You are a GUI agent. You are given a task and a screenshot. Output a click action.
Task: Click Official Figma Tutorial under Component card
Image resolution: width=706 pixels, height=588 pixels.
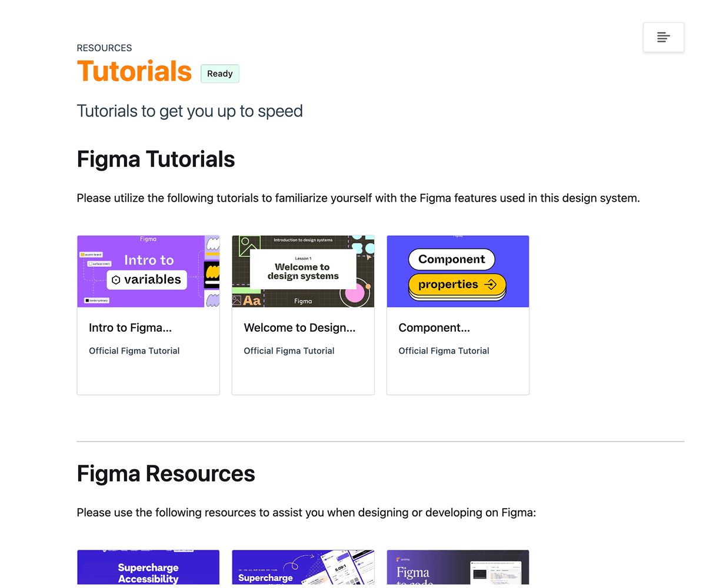(x=444, y=350)
